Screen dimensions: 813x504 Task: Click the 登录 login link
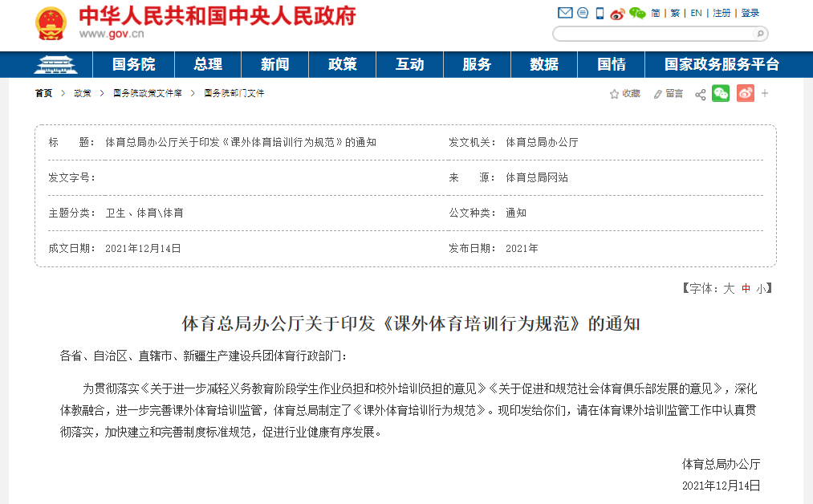pos(750,13)
